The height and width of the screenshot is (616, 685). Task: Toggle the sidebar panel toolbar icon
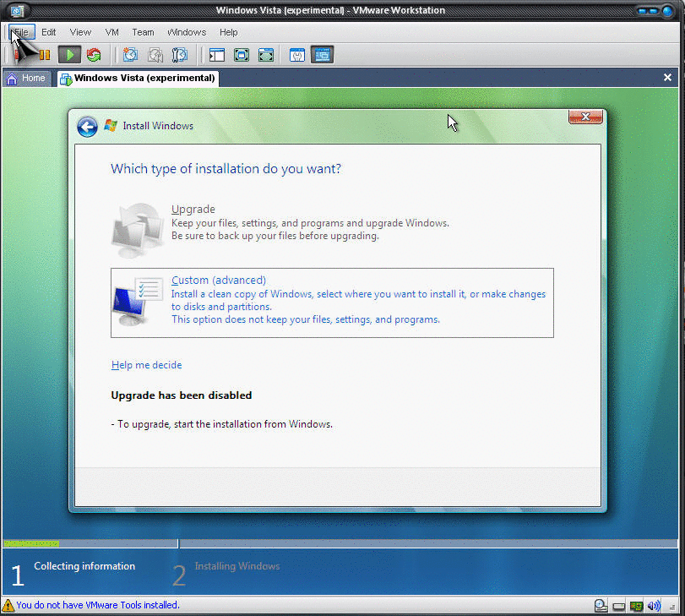pos(217,55)
